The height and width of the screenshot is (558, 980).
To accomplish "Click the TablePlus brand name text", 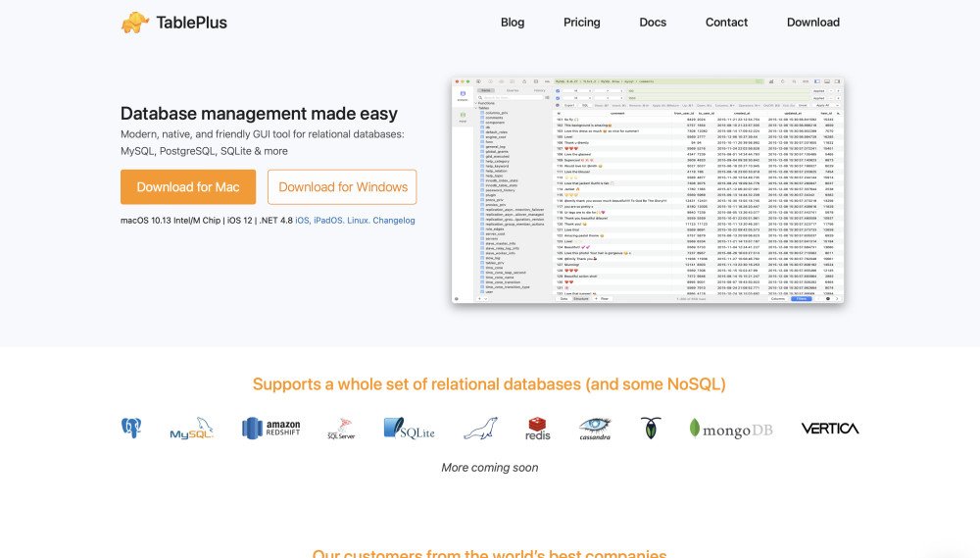I will pyautogui.click(x=191, y=23).
